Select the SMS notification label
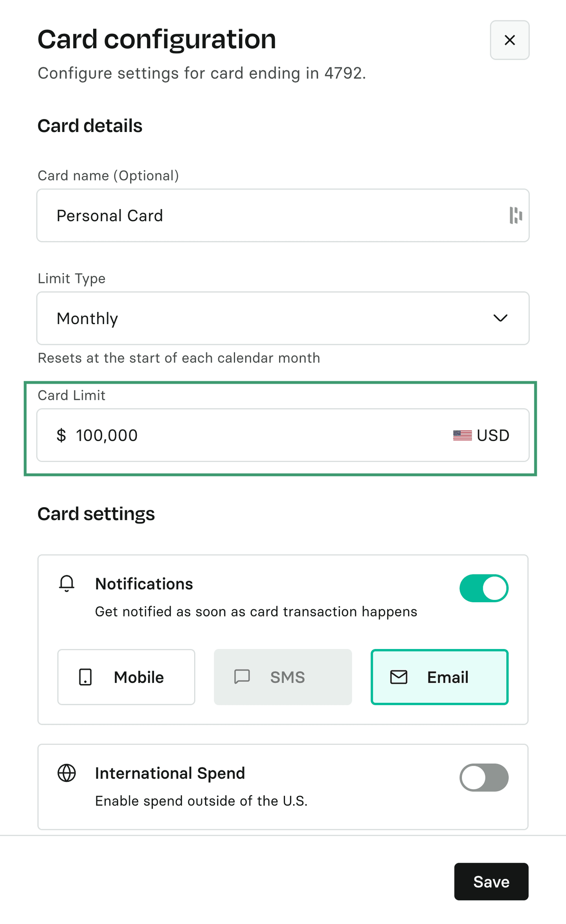This screenshot has height=924, width=566. pyautogui.click(x=287, y=677)
